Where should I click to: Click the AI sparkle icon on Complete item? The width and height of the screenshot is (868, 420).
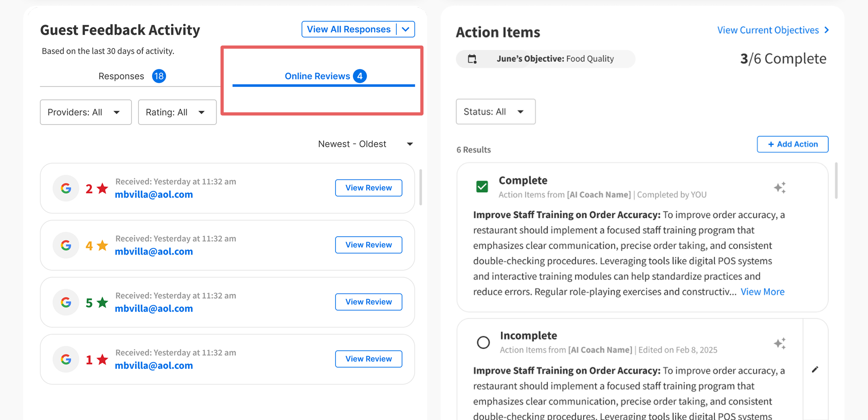click(x=780, y=187)
